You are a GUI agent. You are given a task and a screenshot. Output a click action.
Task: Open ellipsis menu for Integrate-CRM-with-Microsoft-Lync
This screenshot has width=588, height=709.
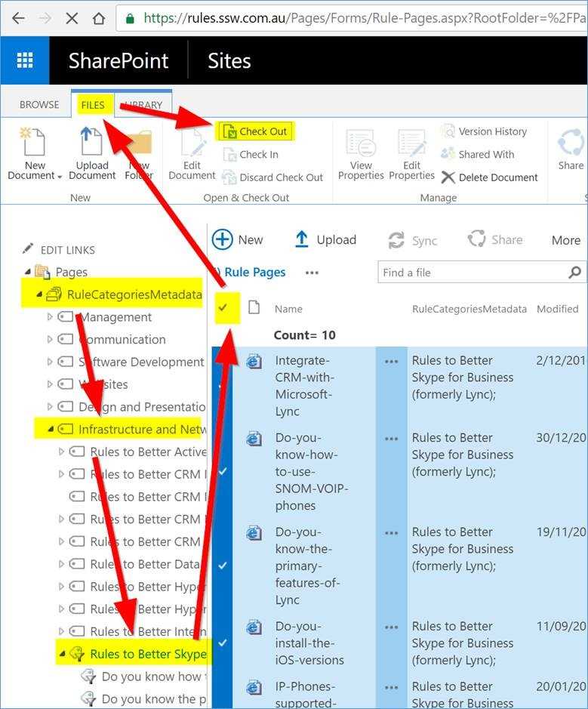pyautogui.click(x=391, y=362)
